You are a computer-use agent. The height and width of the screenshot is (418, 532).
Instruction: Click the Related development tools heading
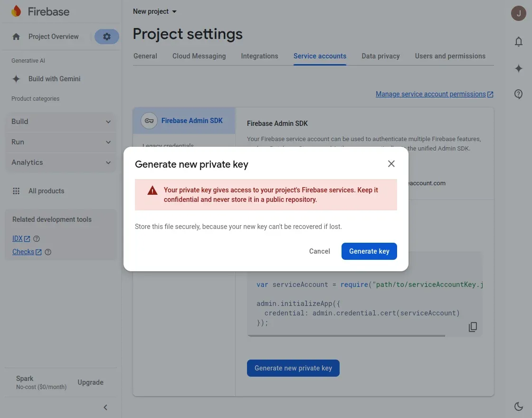click(x=52, y=219)
